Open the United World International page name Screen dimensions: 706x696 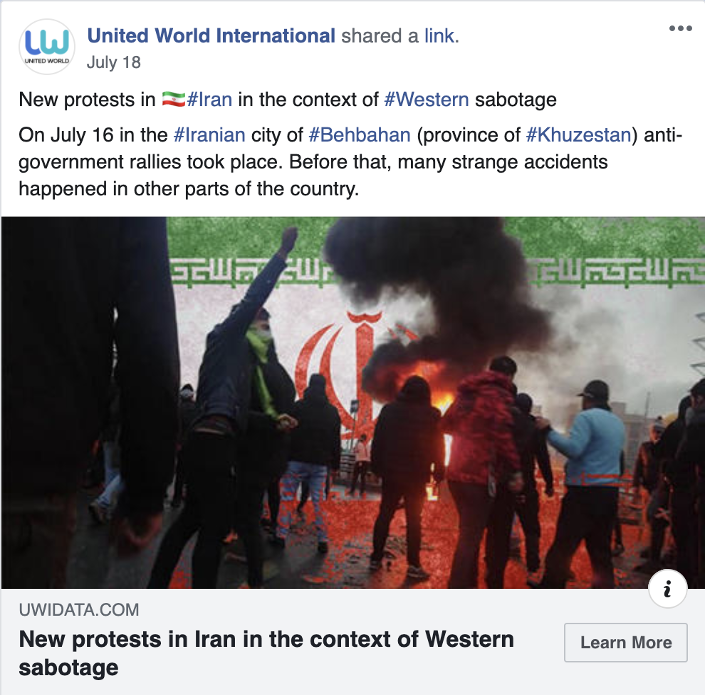tap(211, 36)
